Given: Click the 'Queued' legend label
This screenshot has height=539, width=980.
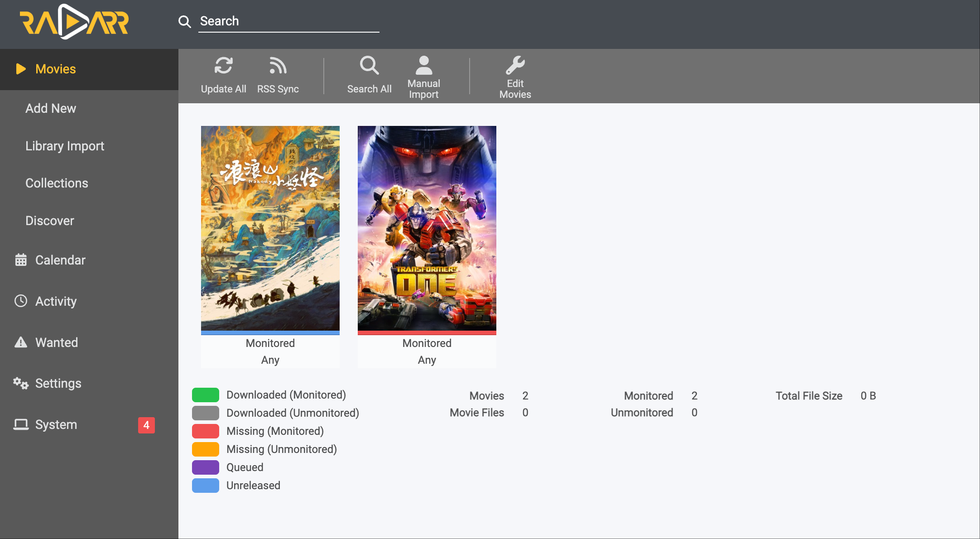Looking at the screenshot, I should [245, 467].
